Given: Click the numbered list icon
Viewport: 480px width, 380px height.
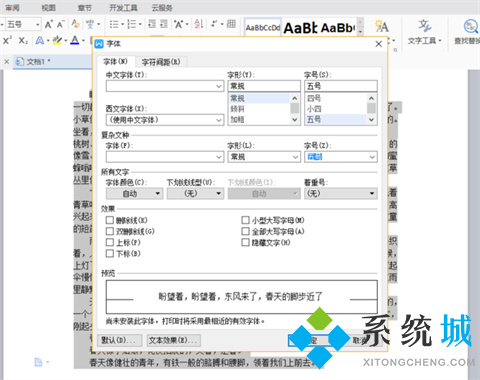Looking at the screenshot, I should pos(132,24).
